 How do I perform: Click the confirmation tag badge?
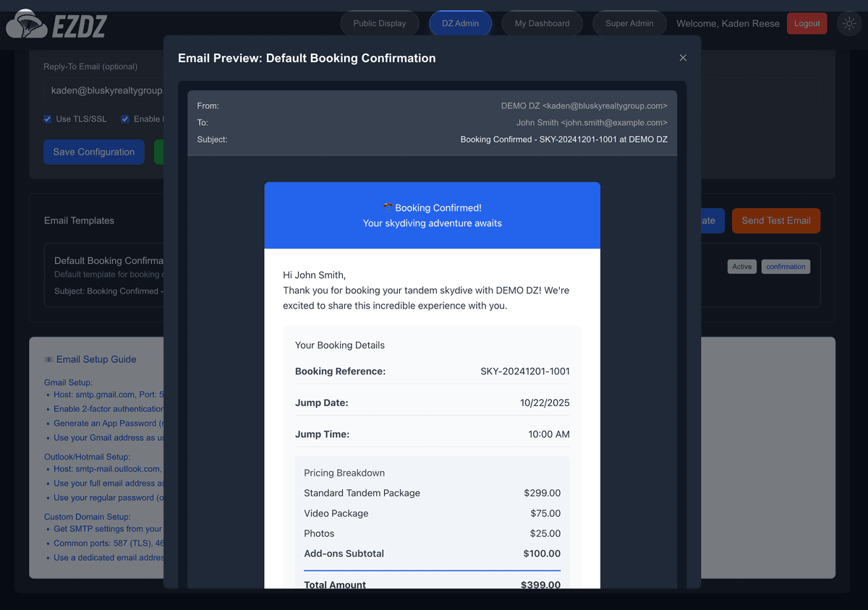786,266
